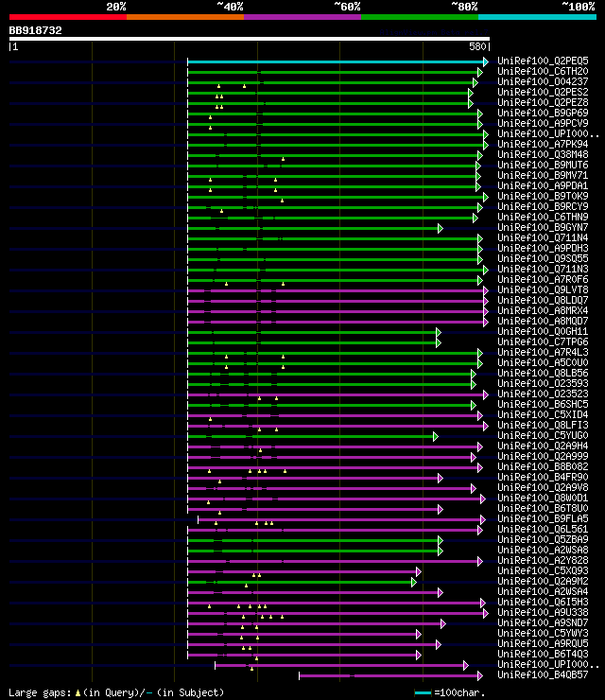
Task: Select the query name BB918732
Action: [x=35, y=31]
